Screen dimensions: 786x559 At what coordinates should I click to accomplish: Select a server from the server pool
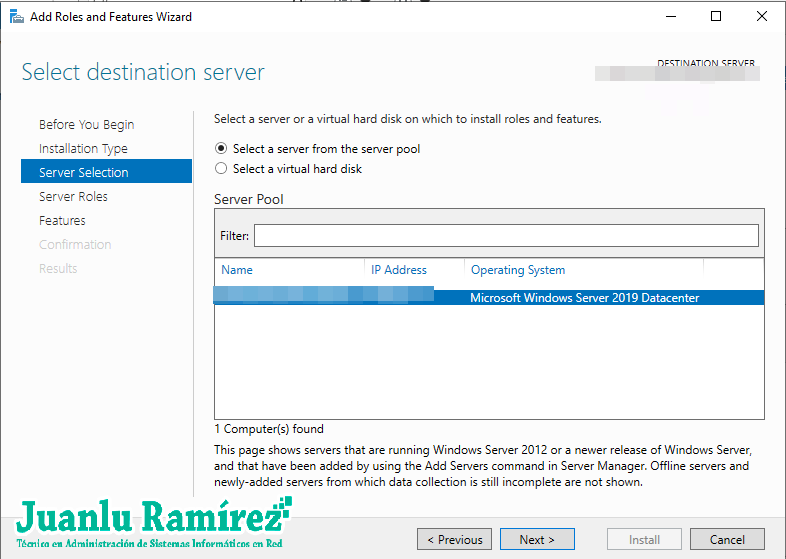222,149
